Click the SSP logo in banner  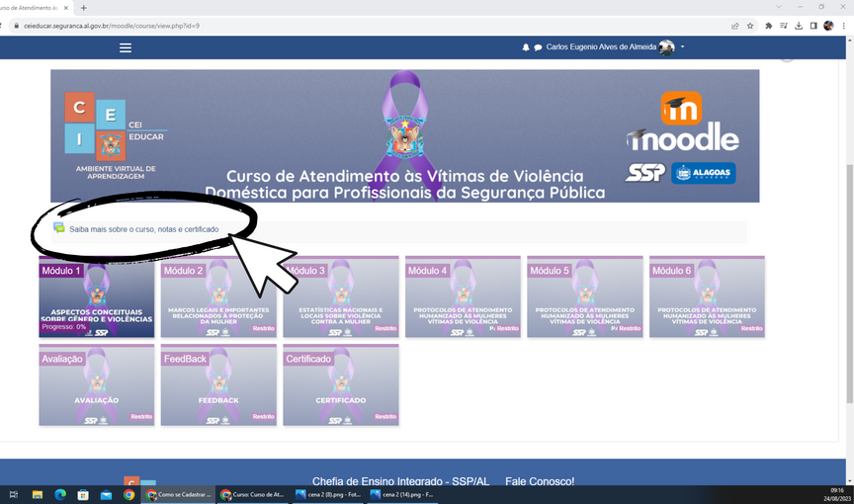644,173
